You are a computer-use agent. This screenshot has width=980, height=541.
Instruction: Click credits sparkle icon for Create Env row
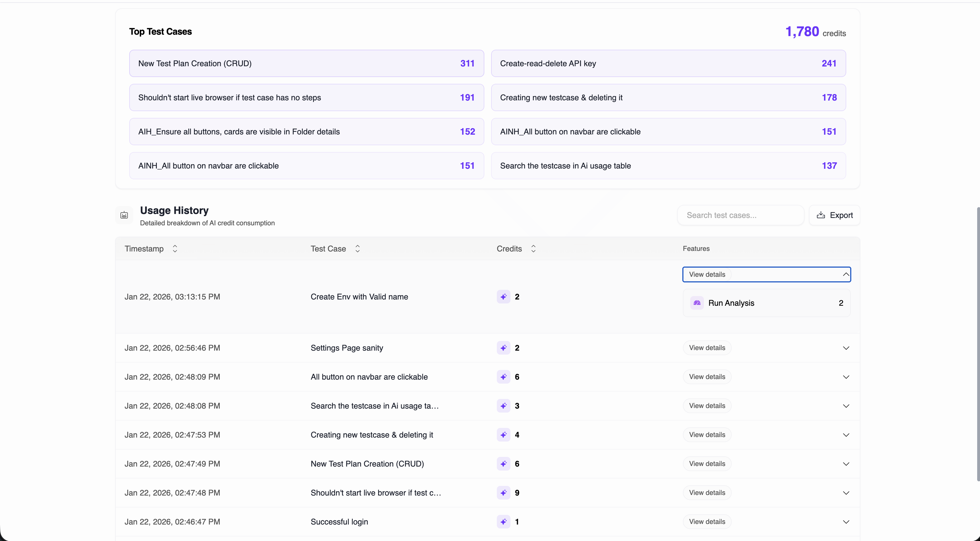[503, 297]
